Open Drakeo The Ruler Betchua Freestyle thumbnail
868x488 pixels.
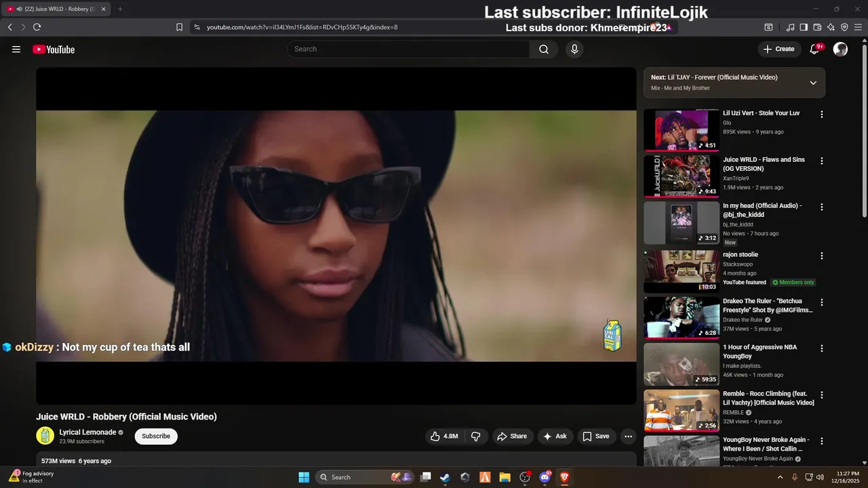point(682,317)
